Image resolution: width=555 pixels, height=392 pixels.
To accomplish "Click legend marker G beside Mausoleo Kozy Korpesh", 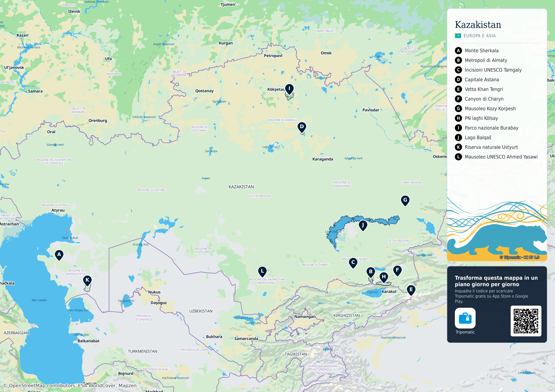I will pos(458,109).
